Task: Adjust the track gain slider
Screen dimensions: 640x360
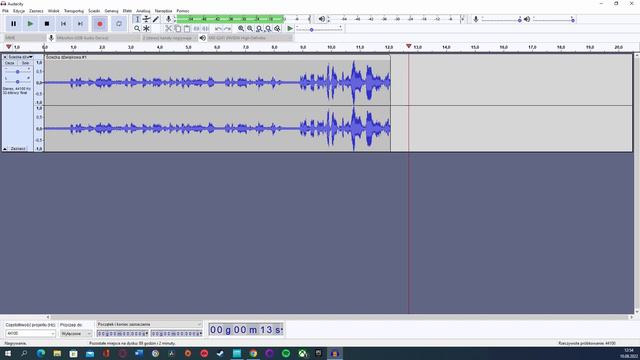Action: point(18,72)
